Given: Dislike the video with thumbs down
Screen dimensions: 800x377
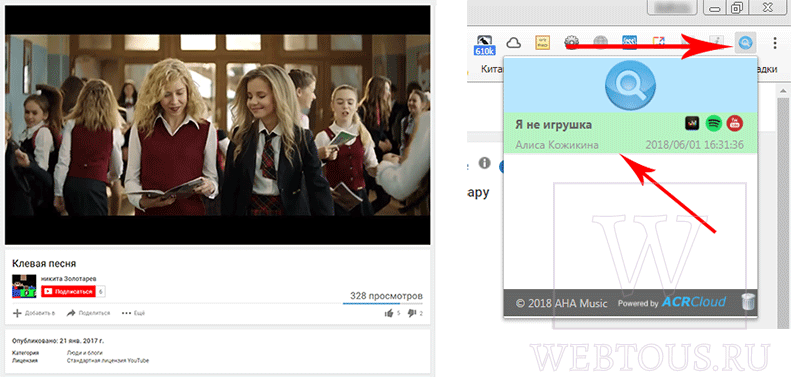Looking at the screenshot, I should click(x=415, y=313).
